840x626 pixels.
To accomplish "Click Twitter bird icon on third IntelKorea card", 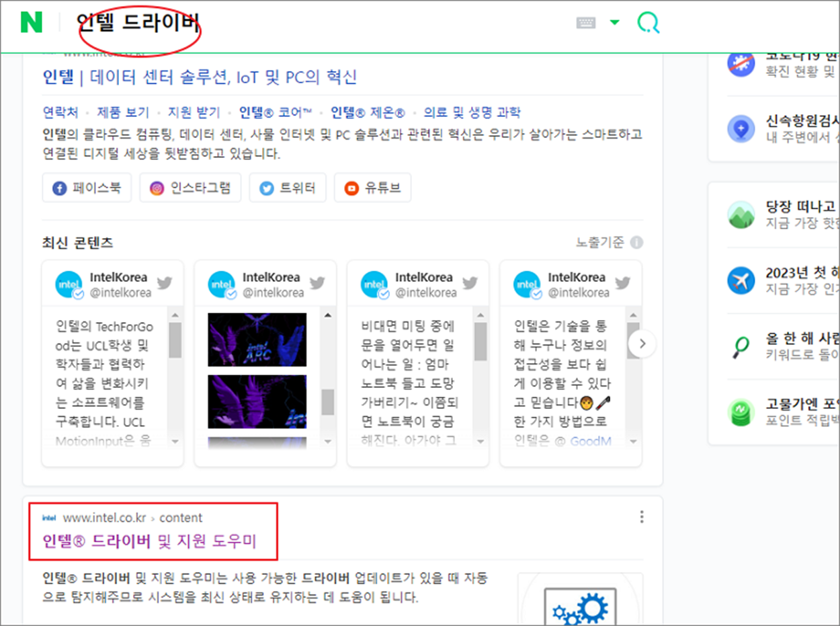I will click(470, 283).
